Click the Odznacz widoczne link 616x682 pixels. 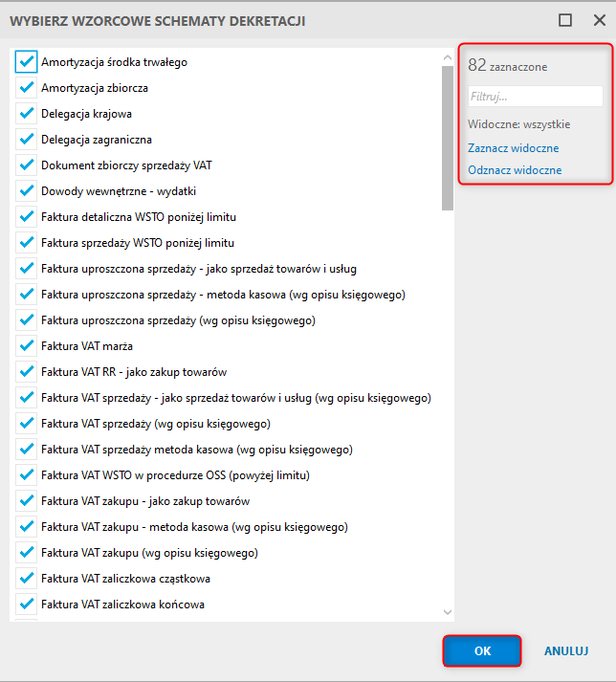[515, 169]
